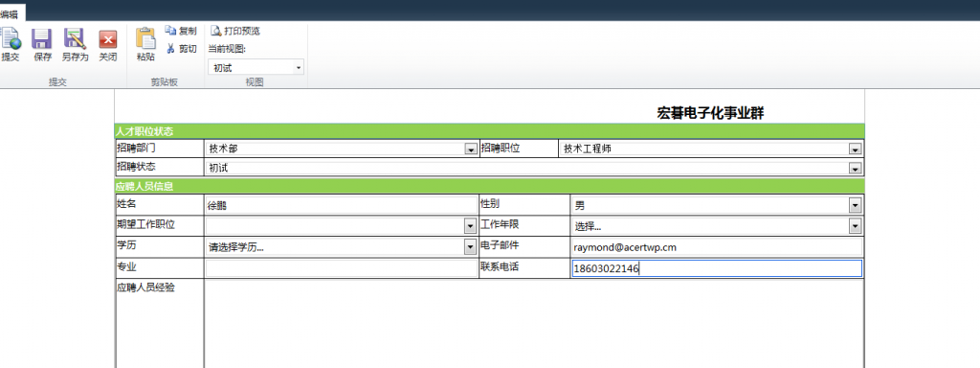Click the 联系电话 phone input field
Screen dimensions: 980x368
716,268
